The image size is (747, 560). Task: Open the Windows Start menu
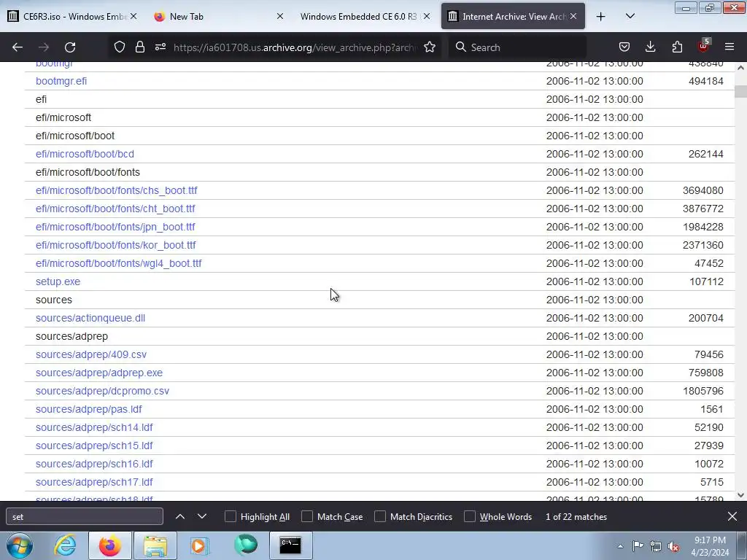[x=20, y=545]
